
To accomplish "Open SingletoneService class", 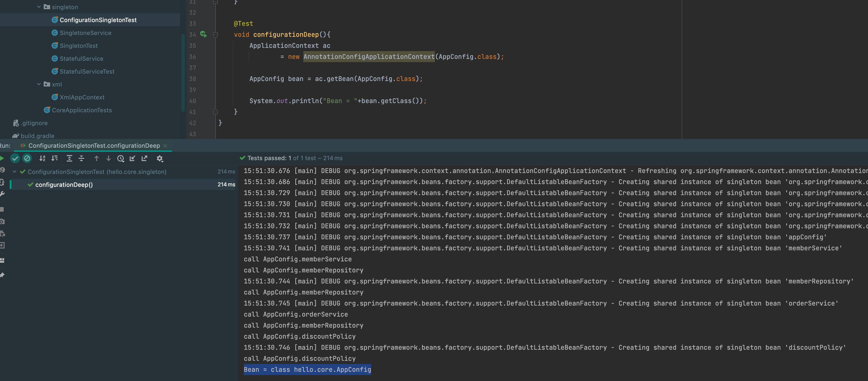I will click(86, 33).
